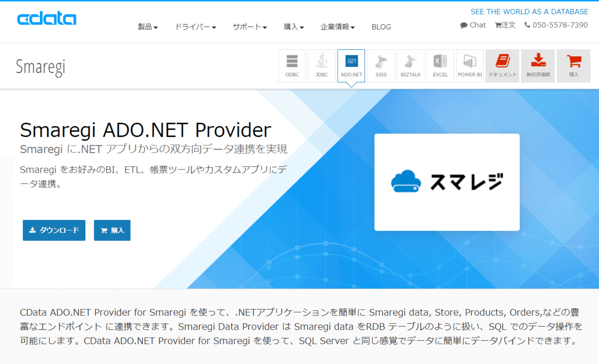Expand the ドライバー menu
Image resolution: width=599 pixels, height=364 pixels.
(x=195, y=27)
